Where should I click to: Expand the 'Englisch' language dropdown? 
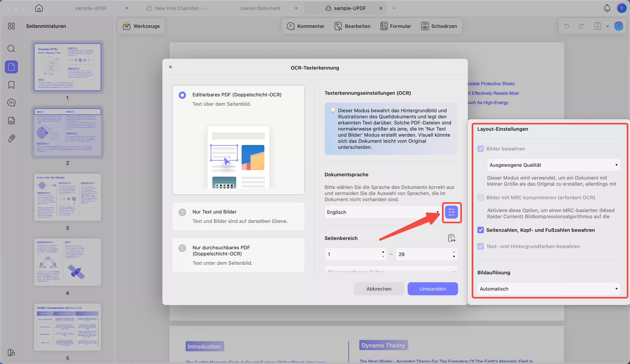pyautogui.click(x=383, y=212)
